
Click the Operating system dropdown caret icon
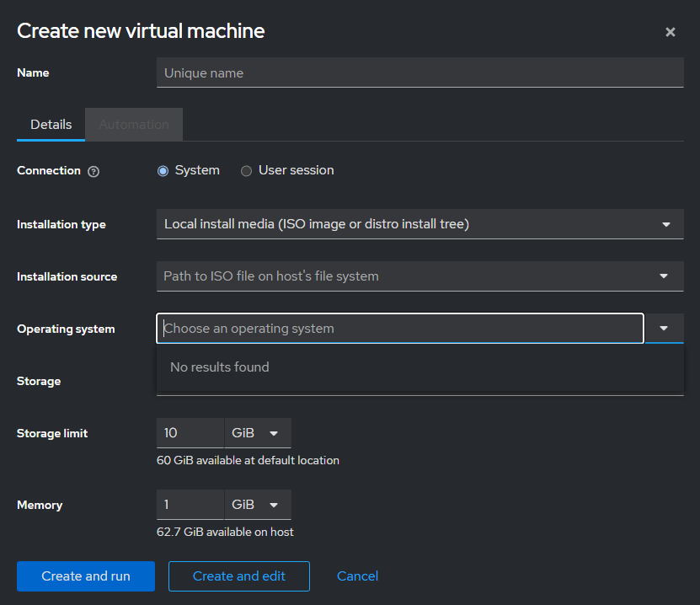[x=663, y=328]
